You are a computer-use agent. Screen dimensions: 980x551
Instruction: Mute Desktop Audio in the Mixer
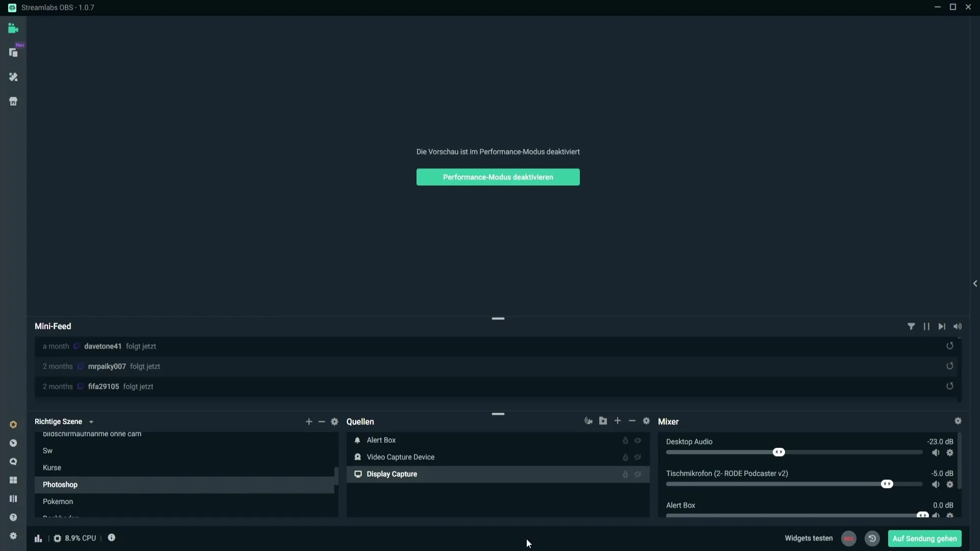click(936, 453)
